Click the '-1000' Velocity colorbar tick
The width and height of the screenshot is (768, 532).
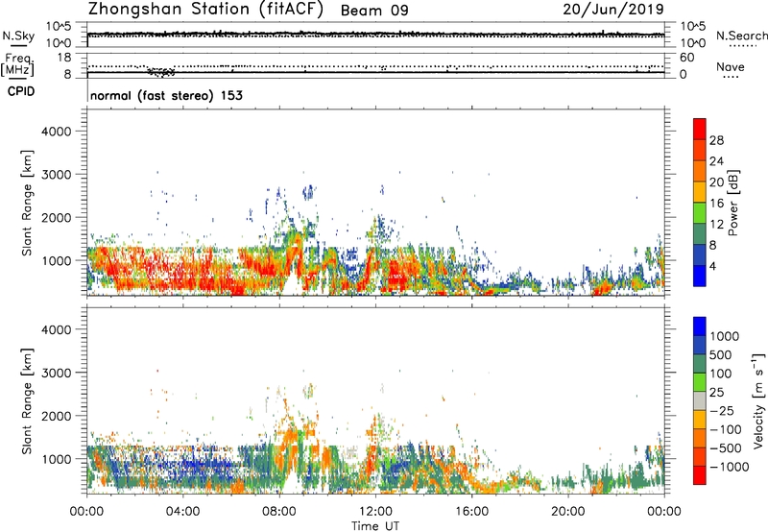pos(729,467)
